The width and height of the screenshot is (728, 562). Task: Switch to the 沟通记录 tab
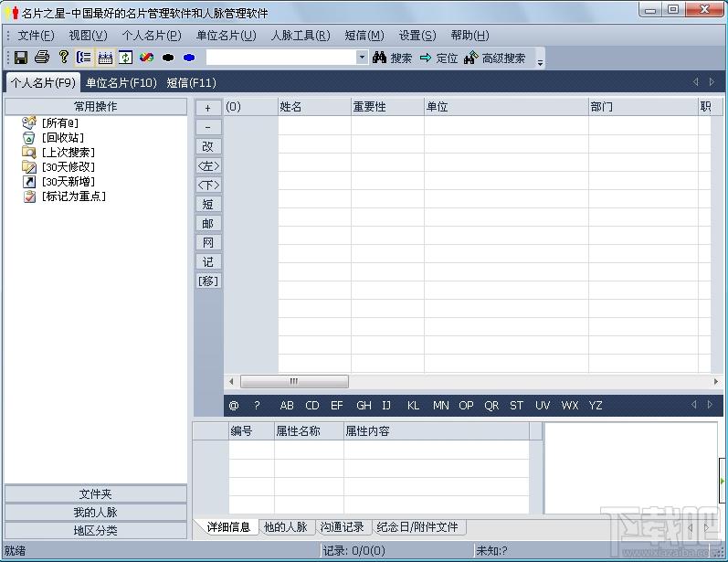pos(342,527)
